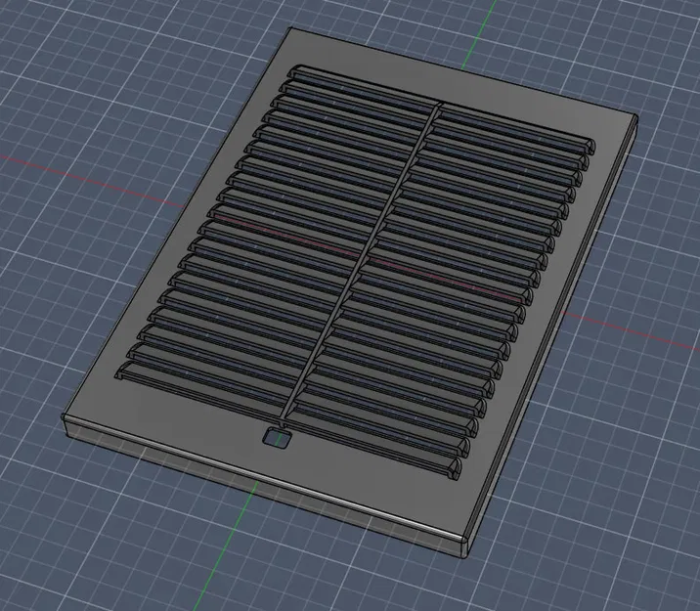Select the topmost louver slat of the grille
The width and height of the screenshot is (700, 611).
pyautogui.click(x=441, y=108)
